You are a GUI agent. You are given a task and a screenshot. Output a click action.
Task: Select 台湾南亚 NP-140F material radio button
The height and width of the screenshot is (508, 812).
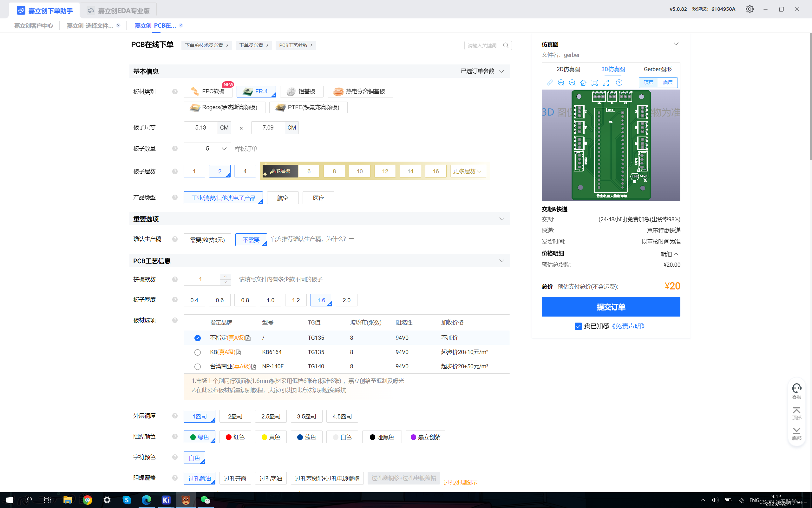(198, 366)
